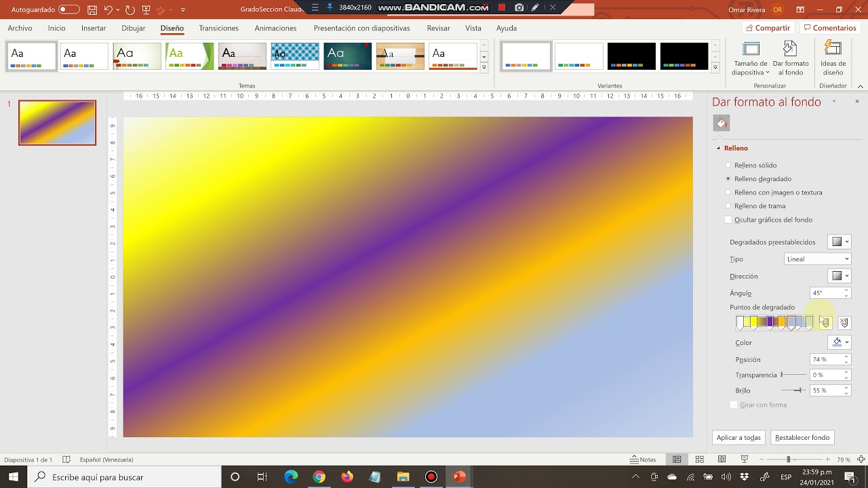The height and width of the screenshot is (488, 868).
Task: Open Firefox from the taskbar
Action: click(347, 477)
